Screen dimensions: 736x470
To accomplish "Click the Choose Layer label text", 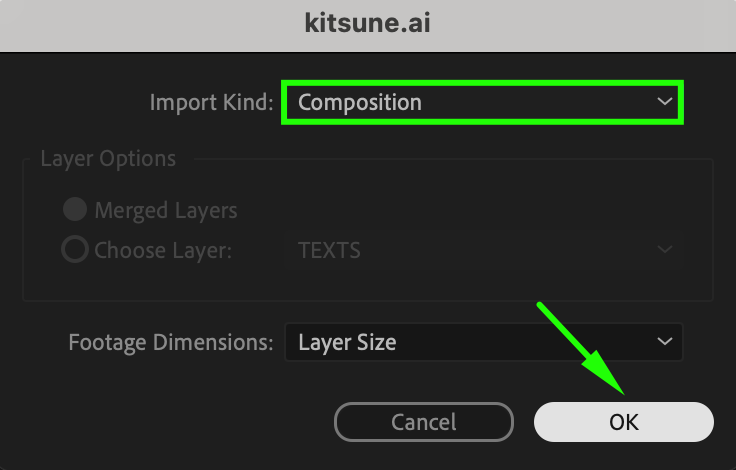I will pyautogui.click(x=163, y=250).
